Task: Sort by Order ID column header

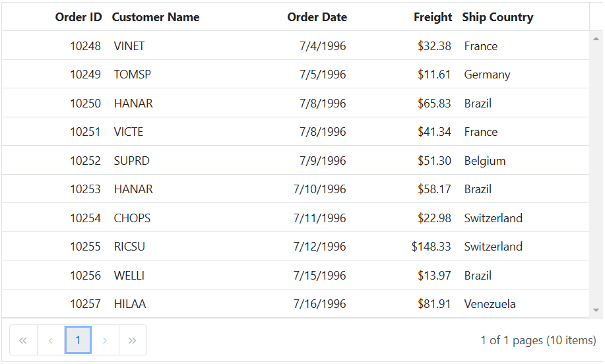Action: tap(79, 17)
